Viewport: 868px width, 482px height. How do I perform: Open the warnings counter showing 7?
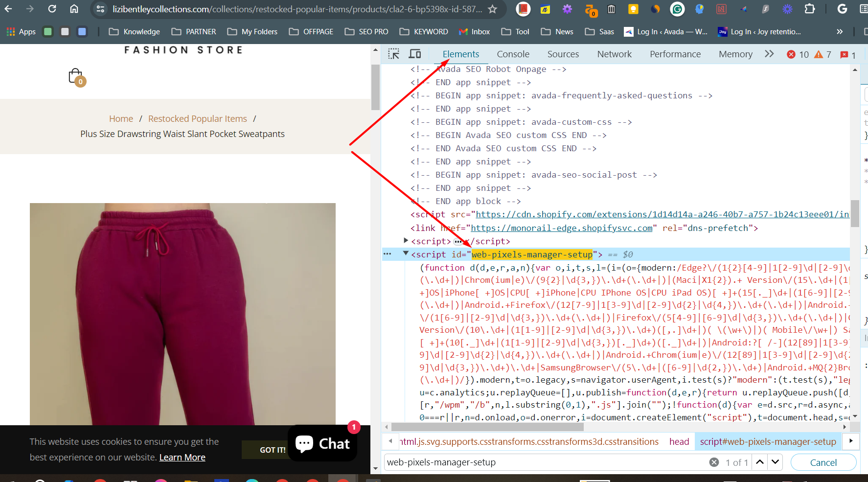pos(822,54)
